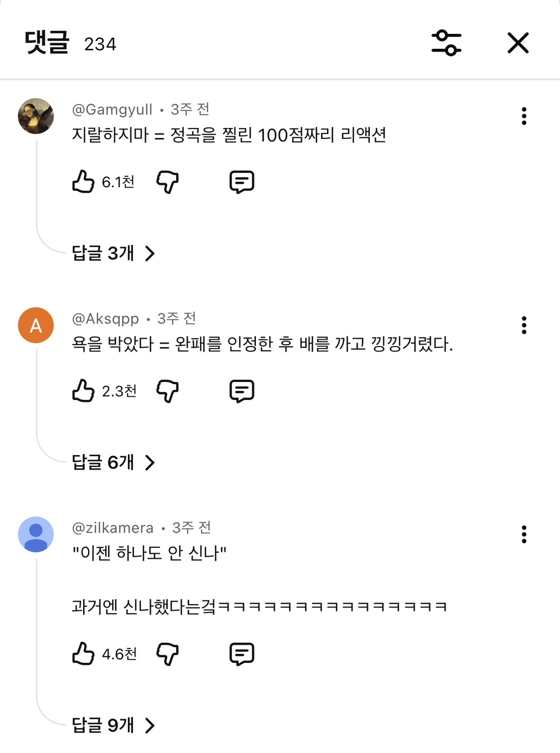Like the comment by @zilkamera
The width and height of the screenshot is (560, 753).
click(x=83, y=654)
